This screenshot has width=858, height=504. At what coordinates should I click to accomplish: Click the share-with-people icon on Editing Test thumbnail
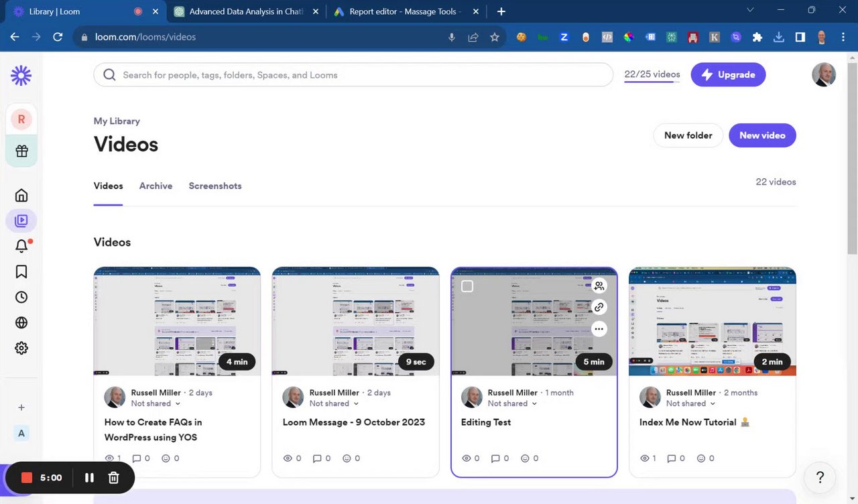(x=599, y=286)
